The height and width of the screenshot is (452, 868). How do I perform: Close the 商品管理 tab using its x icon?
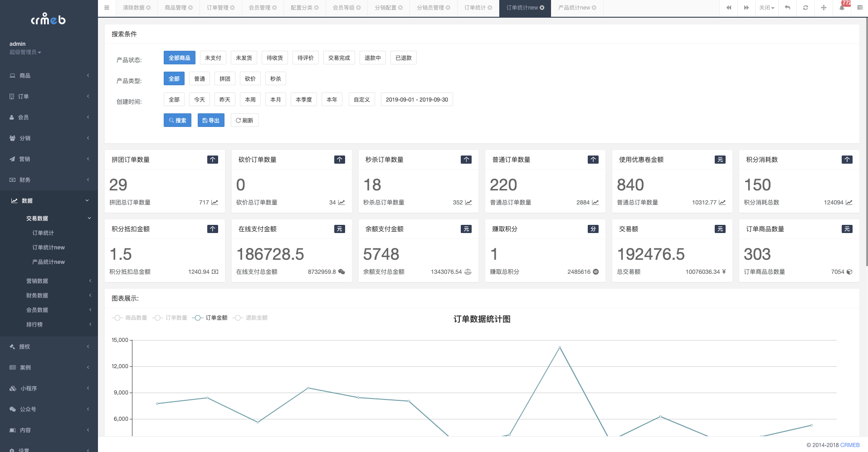coord(190,8)
